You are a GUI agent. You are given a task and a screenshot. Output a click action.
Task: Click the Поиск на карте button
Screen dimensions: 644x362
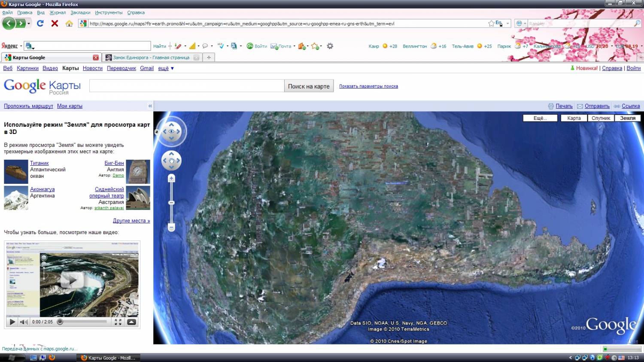309,86
